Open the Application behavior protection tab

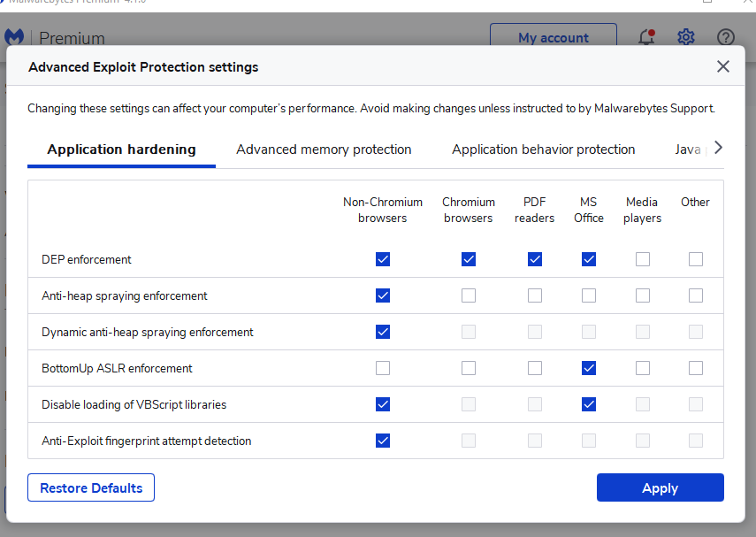coord(543,150)
